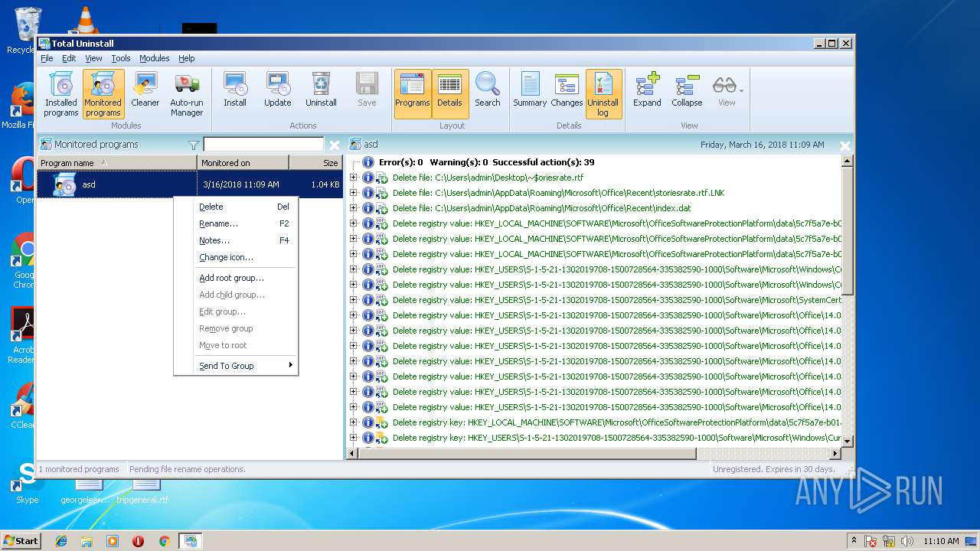Choose Rename... from the context menu
This screenshot has height=551, width=980.
click(x=236, y=223)
